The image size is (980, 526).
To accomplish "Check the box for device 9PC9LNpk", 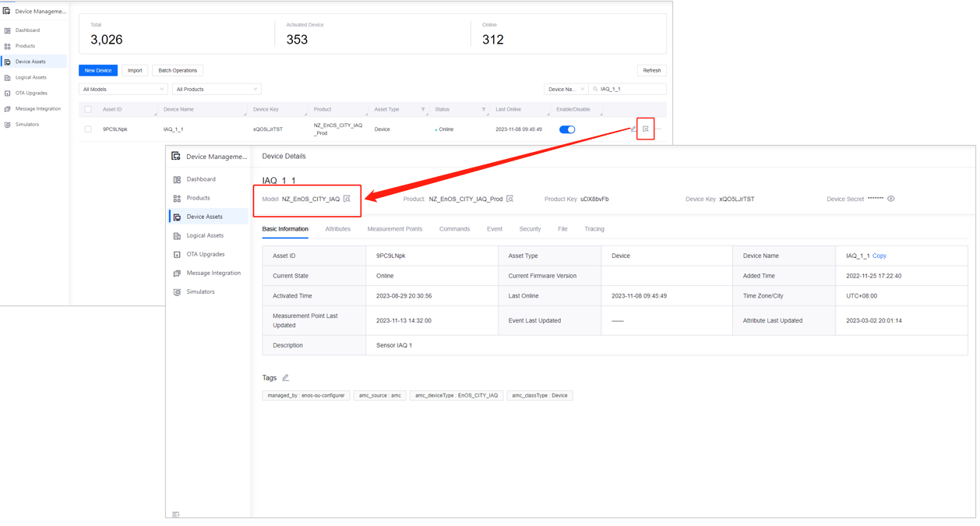I will coord(88,129).
